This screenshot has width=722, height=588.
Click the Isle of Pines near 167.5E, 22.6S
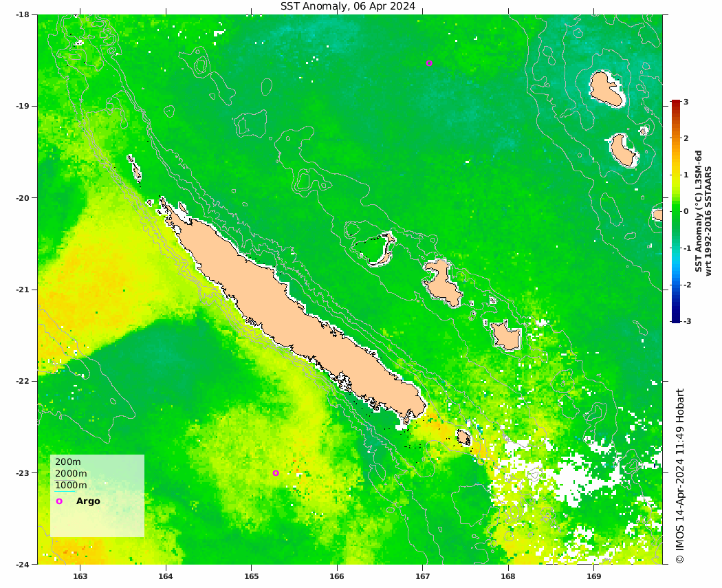[463, 437]
